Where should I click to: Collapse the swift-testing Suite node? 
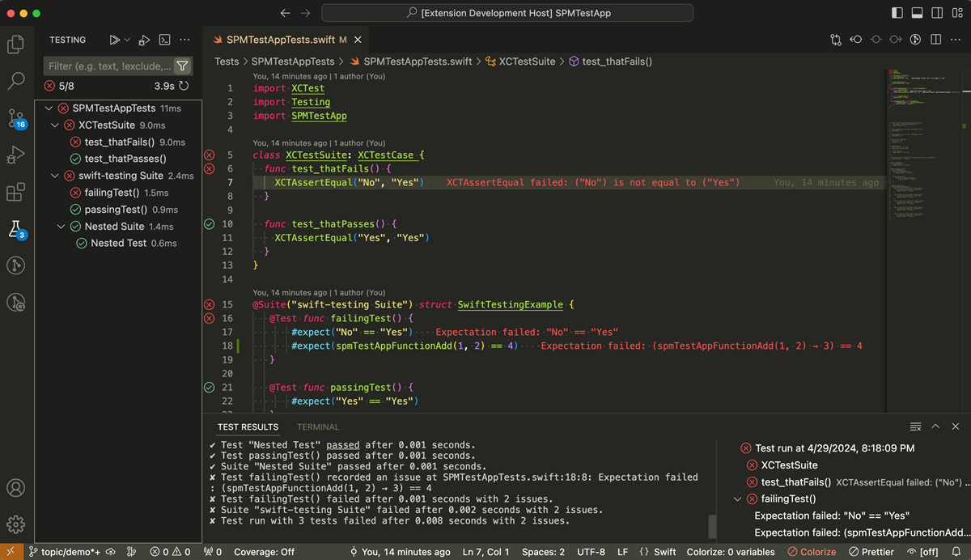point(55,175)
